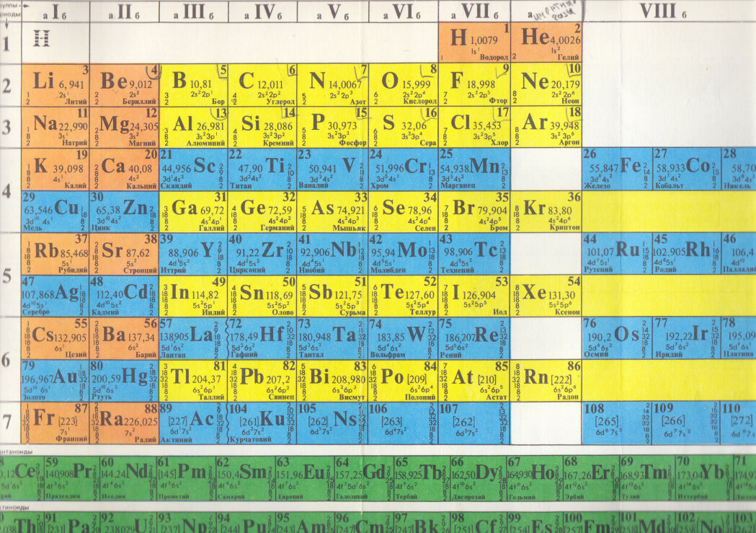Select the Neon Ne 20,179 cell
Image resolution: width=756 pixels, height=533 pixels.
pyautogui.click(x=546, y=85)
